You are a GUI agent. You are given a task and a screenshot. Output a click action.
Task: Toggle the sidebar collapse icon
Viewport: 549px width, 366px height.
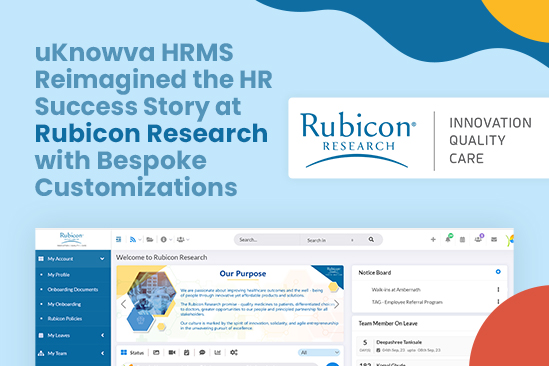click(x=119, y=240)
